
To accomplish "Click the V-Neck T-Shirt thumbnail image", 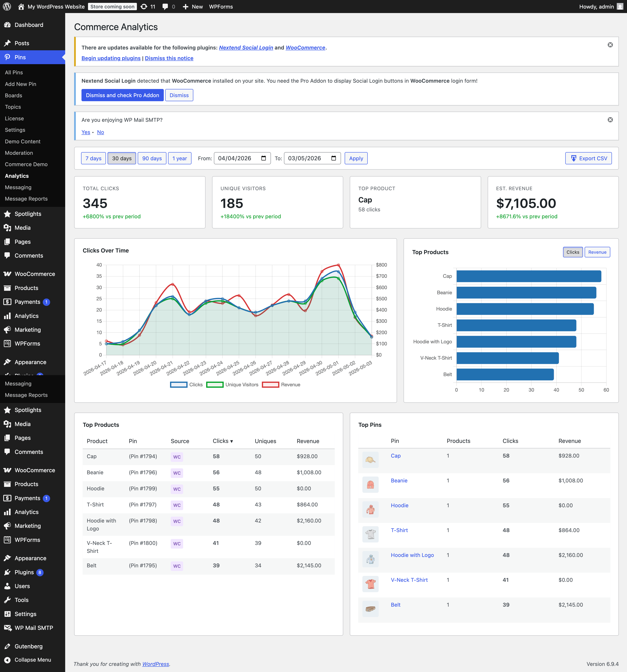I will point(370,584).
